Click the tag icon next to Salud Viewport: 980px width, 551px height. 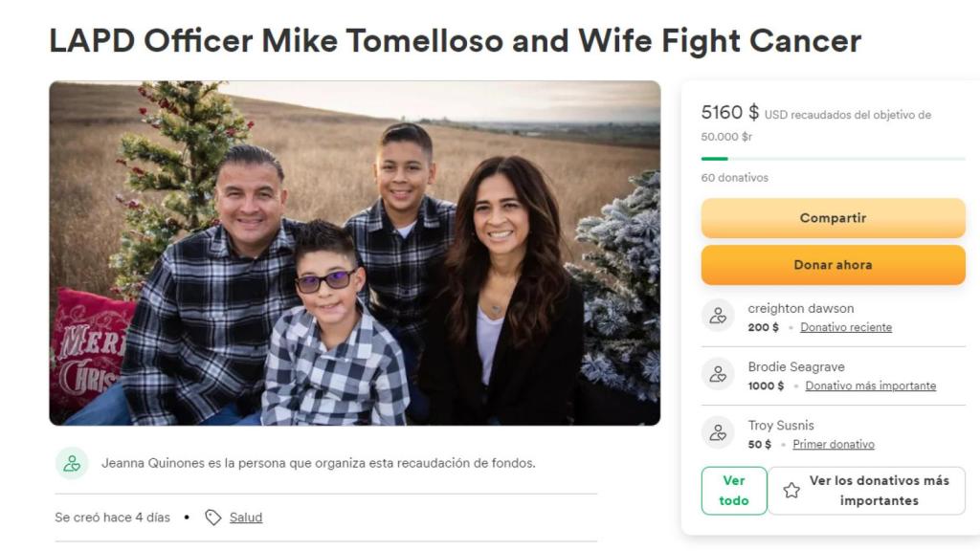click(213, 518)
